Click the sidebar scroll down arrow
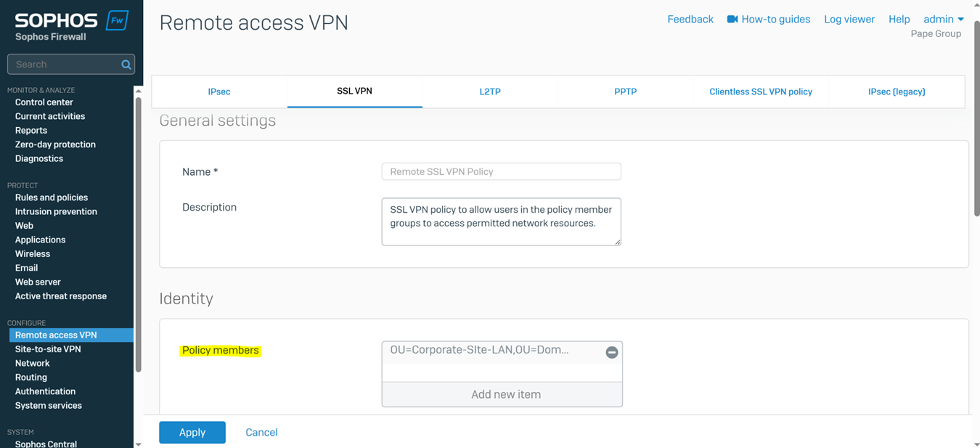The image size is (980, 448). 139,444
